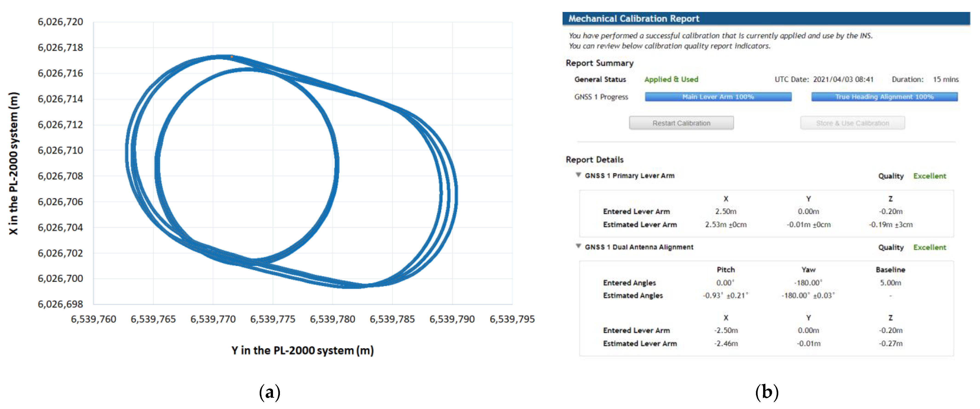Click the Report Details heading
This screenshot has height=409, width=980.
(594, 160)
